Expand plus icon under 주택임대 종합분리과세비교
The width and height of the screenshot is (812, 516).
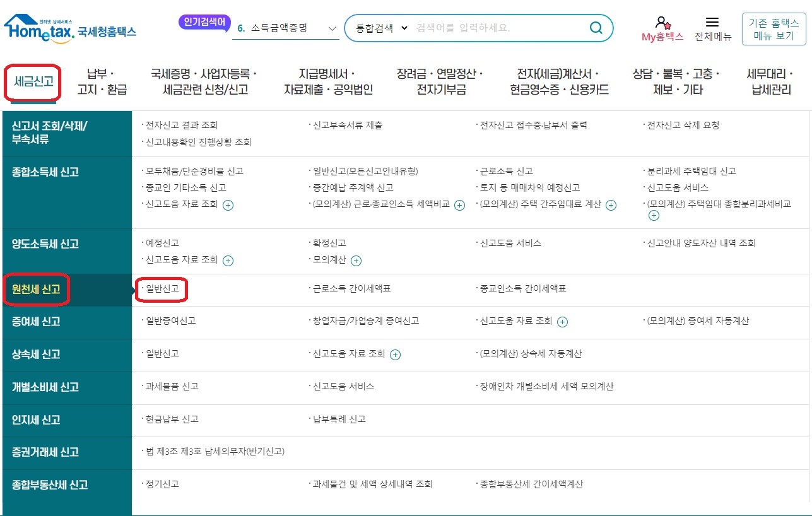(x=654, y=216)
